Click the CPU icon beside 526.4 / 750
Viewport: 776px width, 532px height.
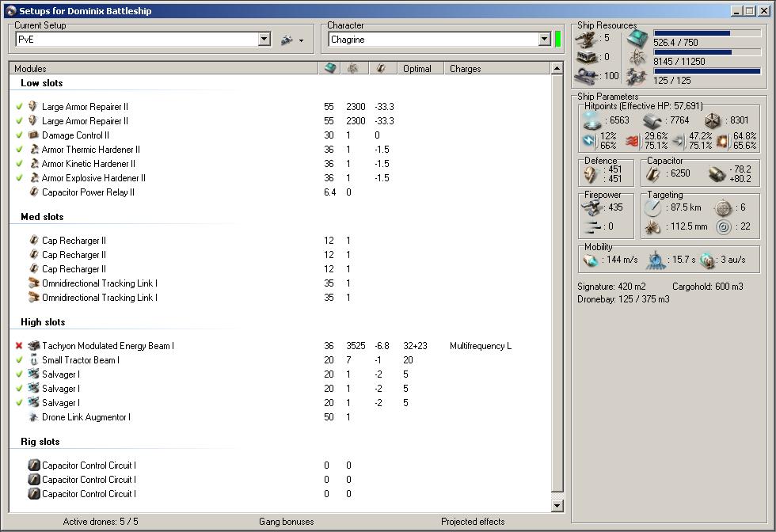pyautogui.click(x=637, y=39)
